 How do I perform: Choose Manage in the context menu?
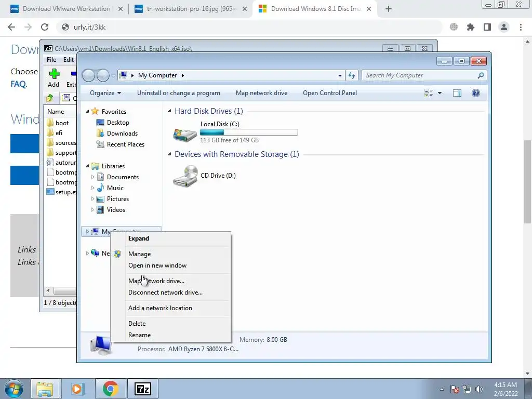coord(171,254)
